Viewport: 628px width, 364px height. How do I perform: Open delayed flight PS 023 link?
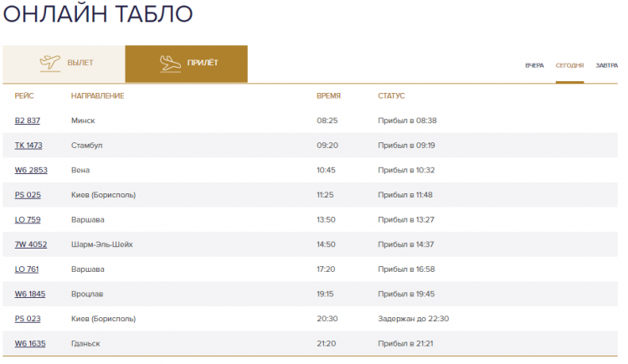(28, 319)
